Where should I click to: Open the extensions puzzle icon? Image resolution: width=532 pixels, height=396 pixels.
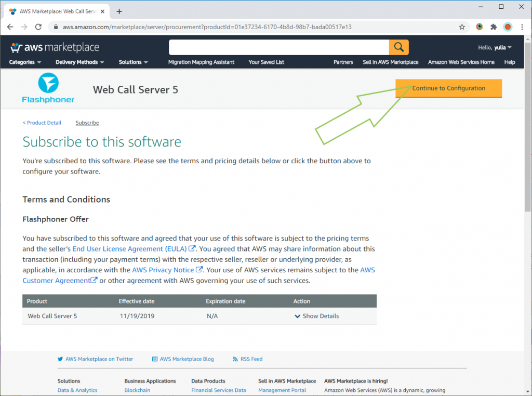tap(494, 27)
